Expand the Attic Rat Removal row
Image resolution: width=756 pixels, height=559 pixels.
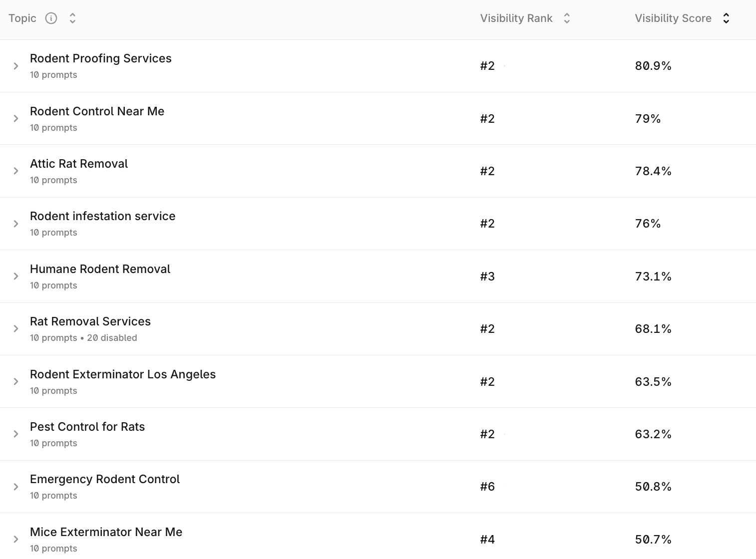pyautogui.click(x=16, y=171)
